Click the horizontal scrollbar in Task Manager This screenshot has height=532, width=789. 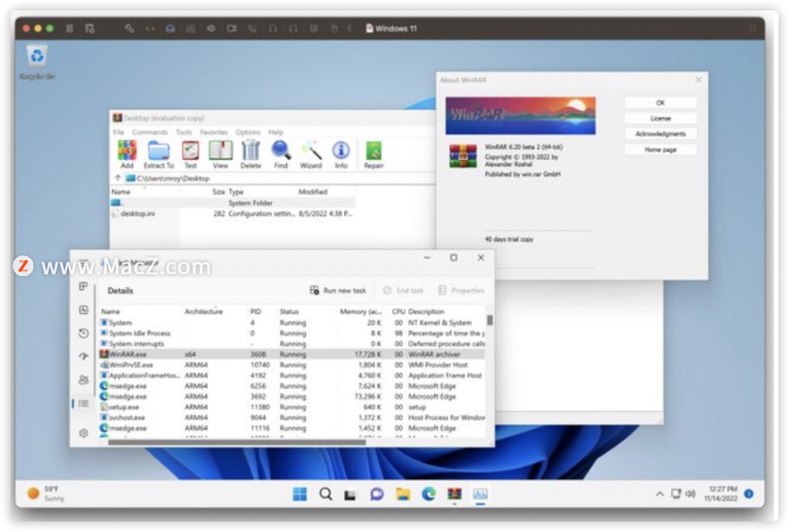(x=236, y=442)
